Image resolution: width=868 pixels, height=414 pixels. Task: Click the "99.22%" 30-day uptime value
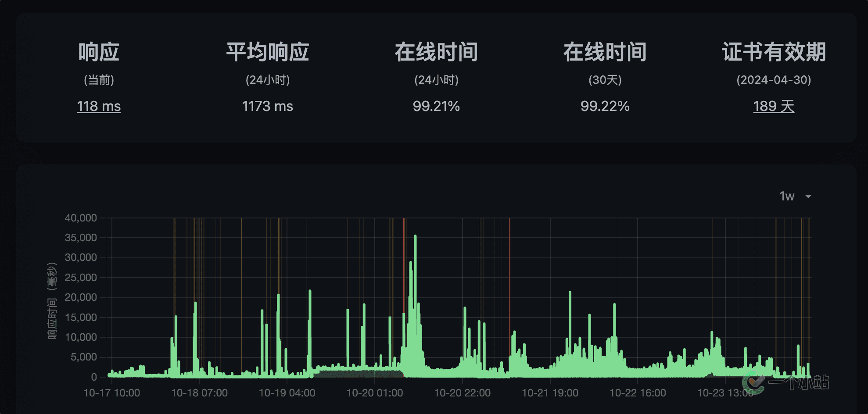point(605,106)
